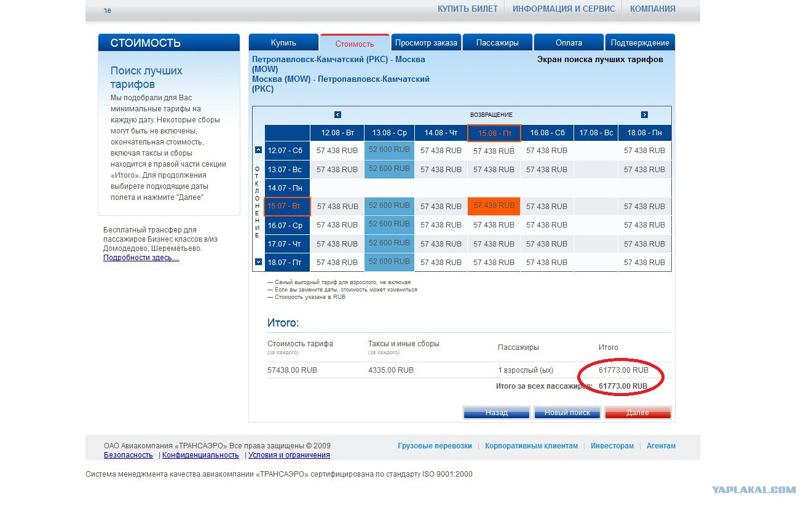This screenshot has height=508, width=812.
Task: Click the Назад button
Action: 496,413
